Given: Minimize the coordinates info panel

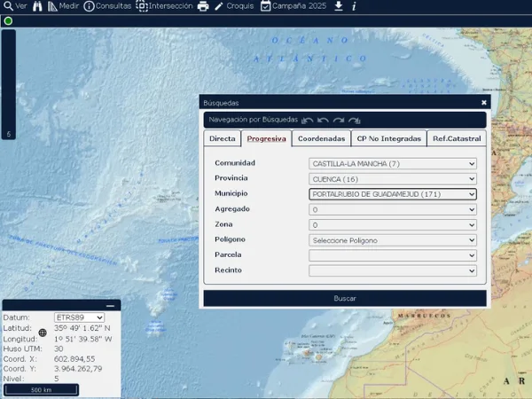Looking at the screenshot, I should point(110,305).
